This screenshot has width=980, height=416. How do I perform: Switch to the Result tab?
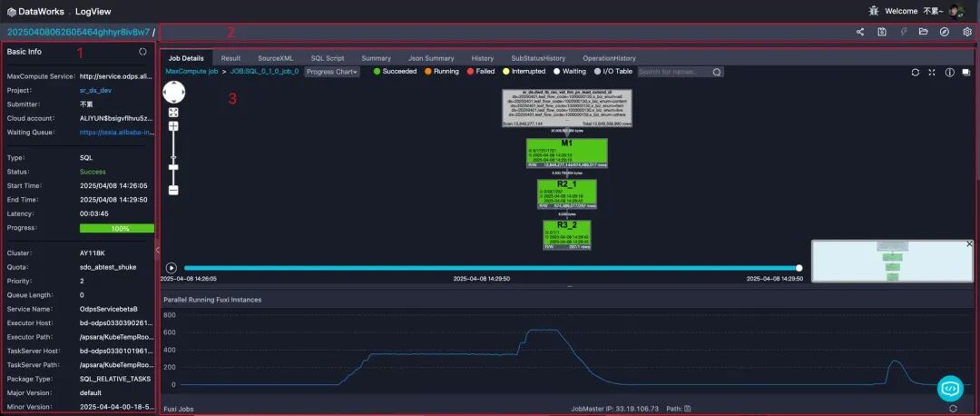coord(230,58)
